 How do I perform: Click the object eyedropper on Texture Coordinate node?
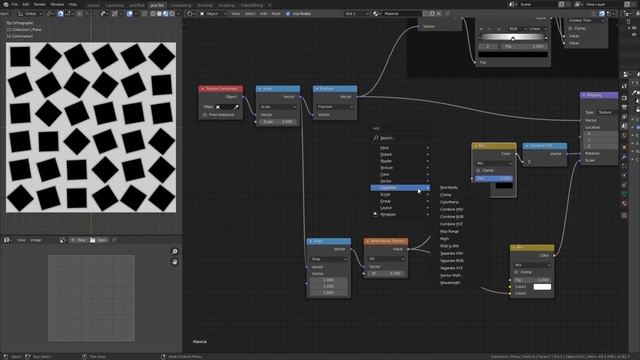236,107
